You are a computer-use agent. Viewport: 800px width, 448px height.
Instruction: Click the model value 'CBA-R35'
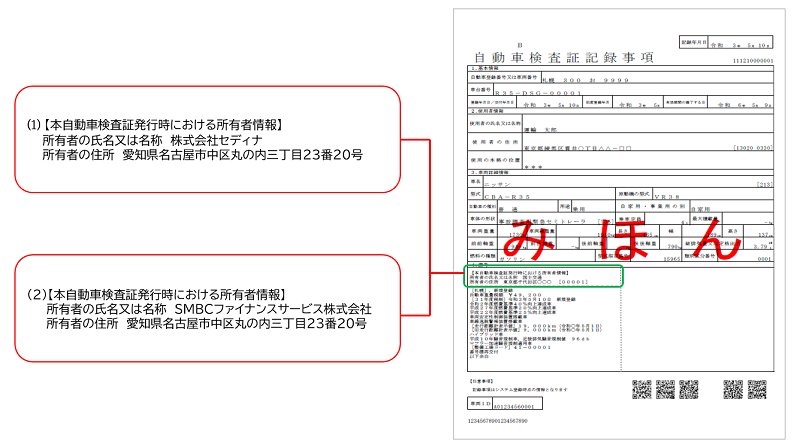(507, 196)
